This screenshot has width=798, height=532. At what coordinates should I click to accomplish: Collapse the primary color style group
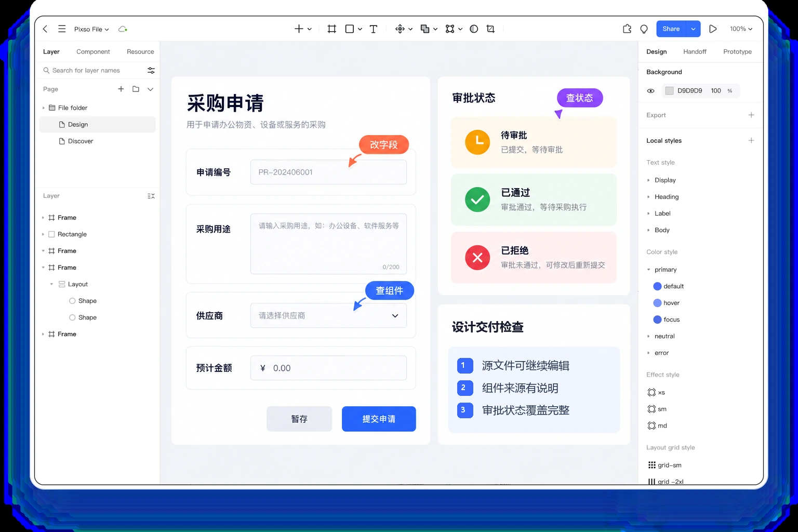coord(648,270)
